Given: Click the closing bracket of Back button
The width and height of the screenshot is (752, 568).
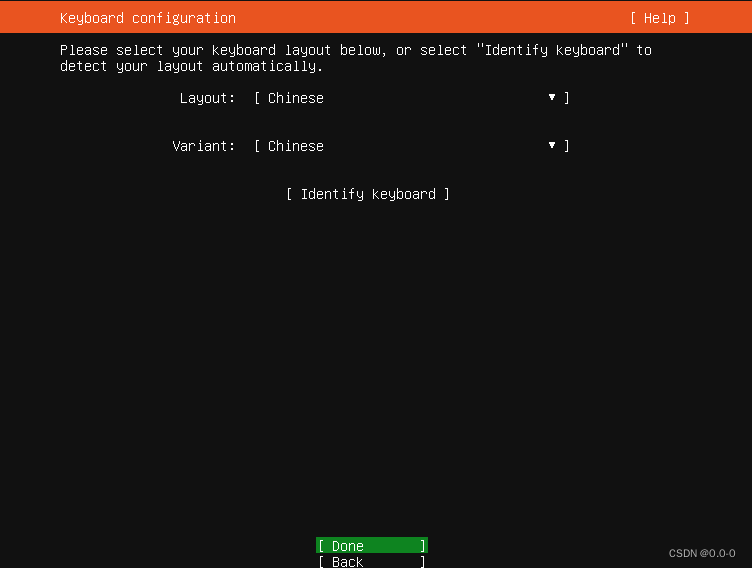Looking at the screenshot, I should click(423, 561).
